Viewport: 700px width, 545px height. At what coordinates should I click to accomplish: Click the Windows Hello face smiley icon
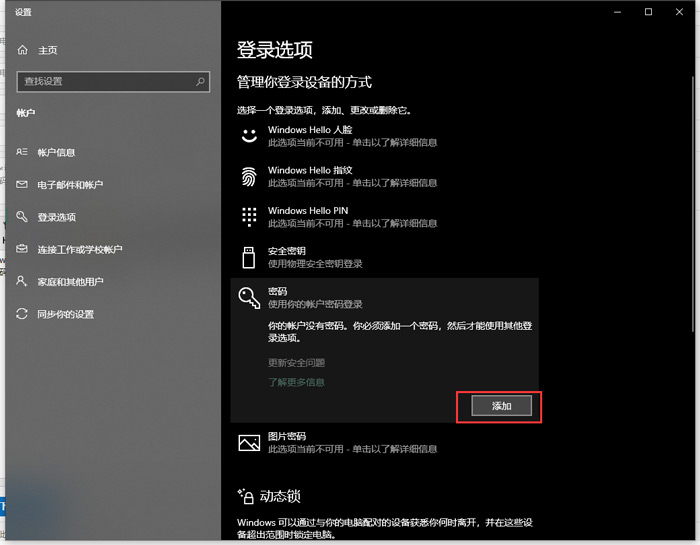(x=249, y=136)
